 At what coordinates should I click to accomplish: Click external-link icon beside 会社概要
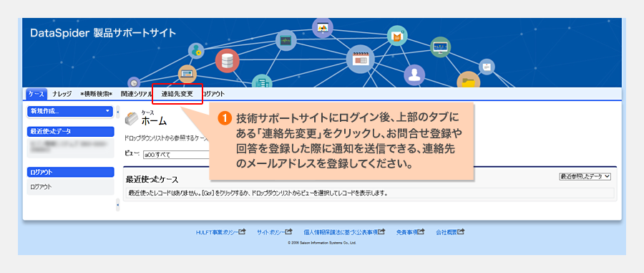click(461, 232)
